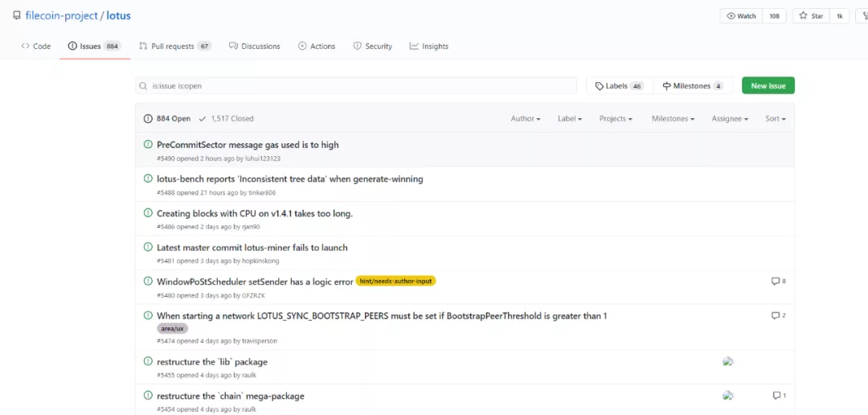Open issue WindowPoStScheduler setSender has a logic error
This screenshot has width=868, height=415.
pos(255,281)
